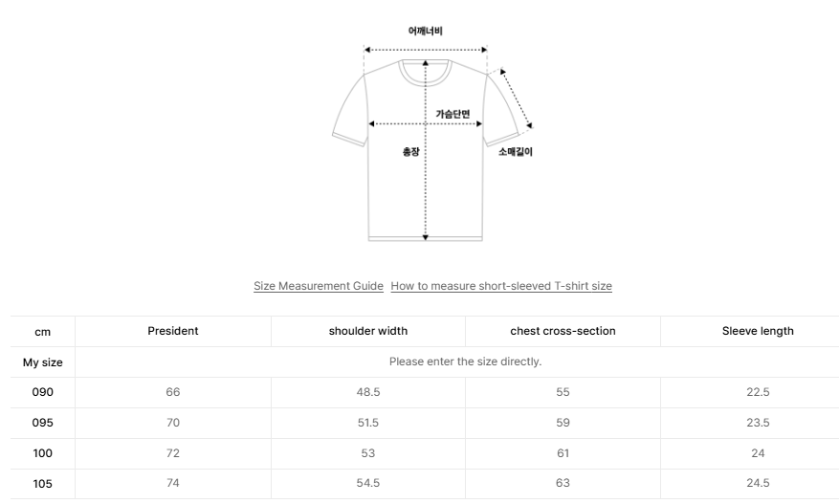Click the chest cross-section column header
This screenshot has height=504, width=839.
(563, 331)
